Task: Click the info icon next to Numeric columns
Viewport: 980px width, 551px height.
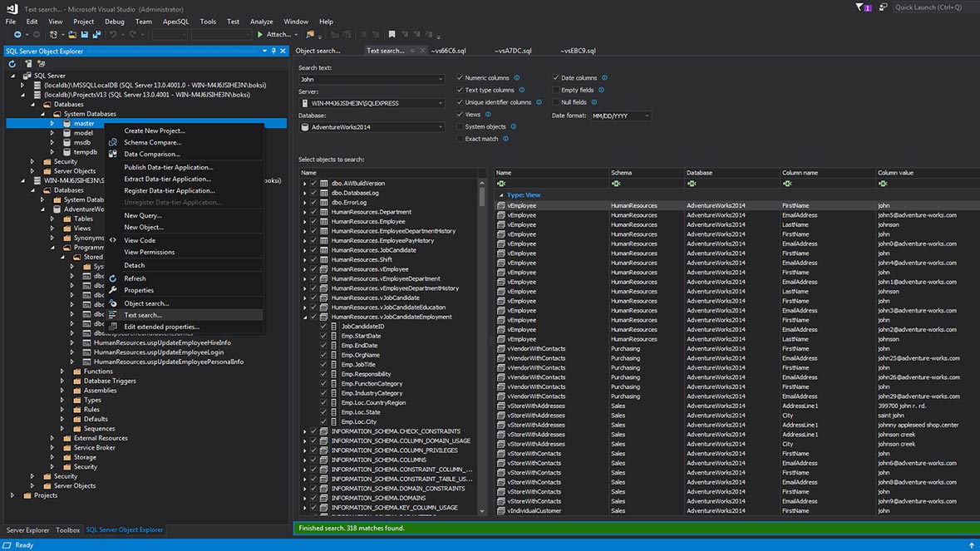Action: click(x=517, y=78)
